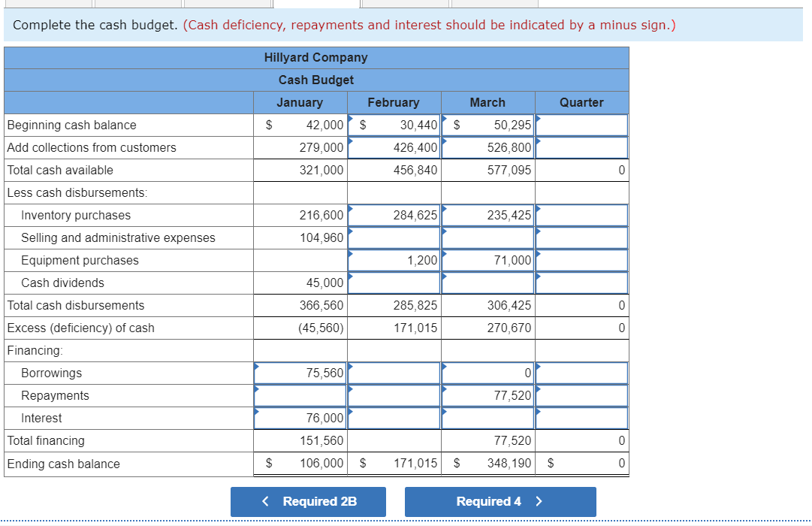Click the Required 2B navigation button
Image resolution: width=812 pixels, height=526 pixels.
(308, 502)
